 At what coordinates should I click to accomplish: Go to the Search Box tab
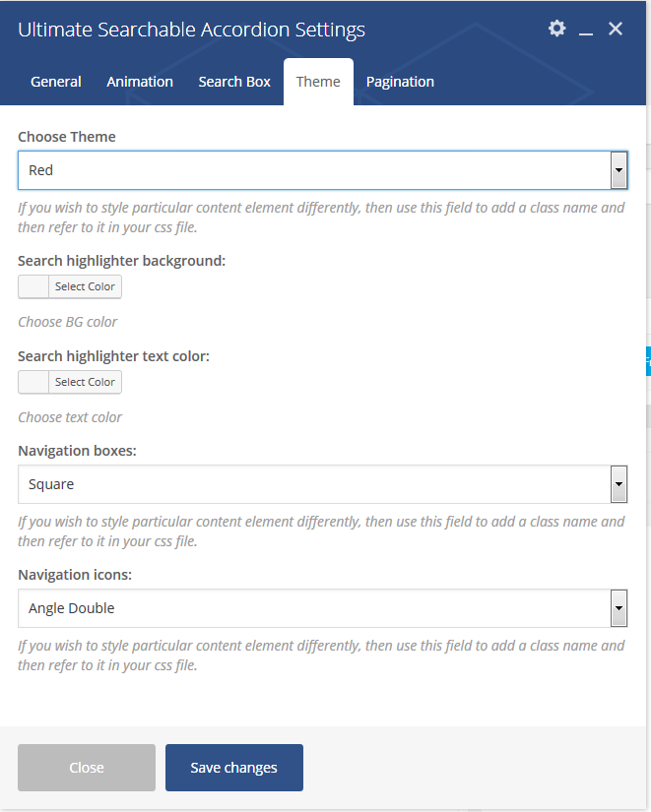[x=234, y=82]
